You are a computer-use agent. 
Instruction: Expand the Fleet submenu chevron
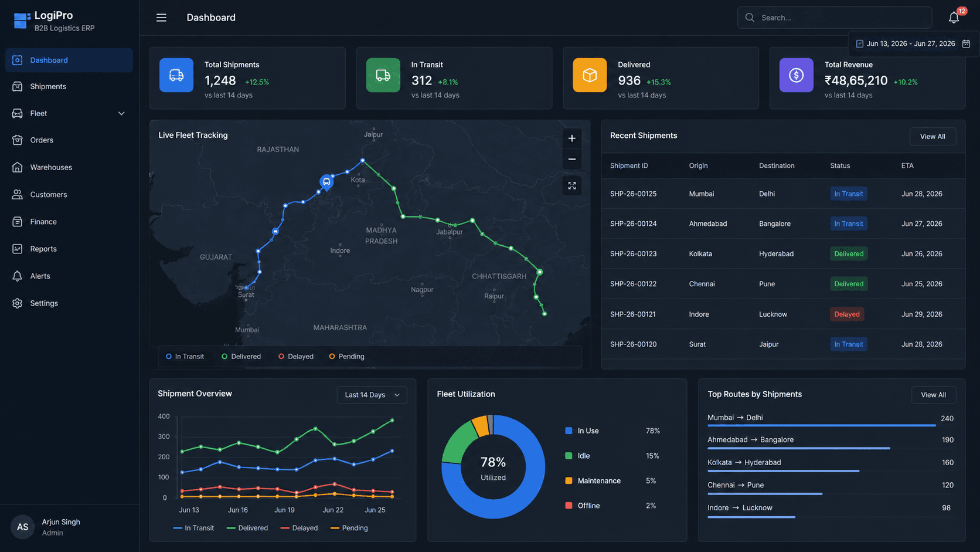(121, 113)
